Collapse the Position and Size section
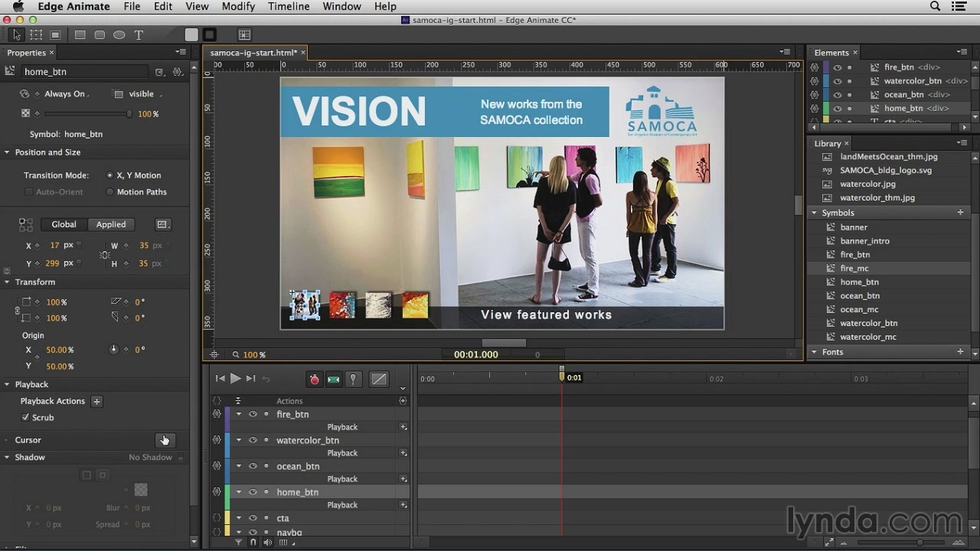 [x=7, y=152]
